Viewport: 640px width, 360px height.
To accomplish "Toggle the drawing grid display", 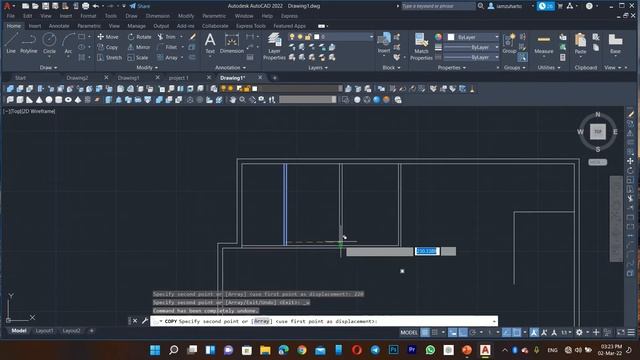I will tap(425, 332).
